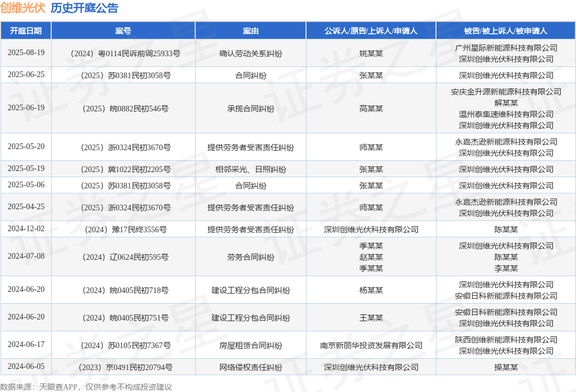Click plaintiff 杨某某
Image resolution: width=576 pixels, height=392 pixels.
coord(371,290)
